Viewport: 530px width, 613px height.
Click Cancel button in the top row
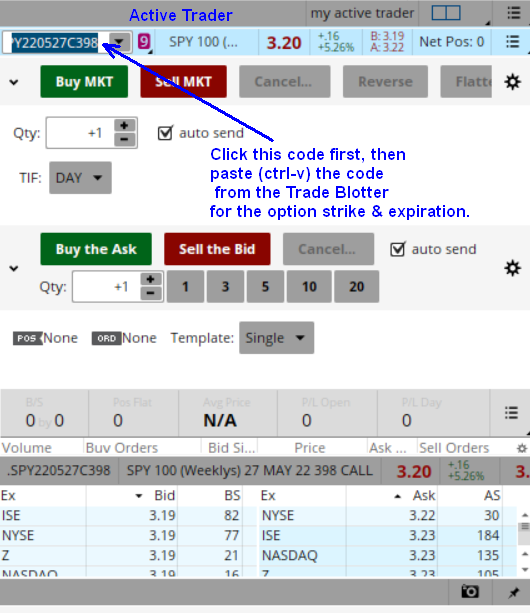click(x=285, y=82)
